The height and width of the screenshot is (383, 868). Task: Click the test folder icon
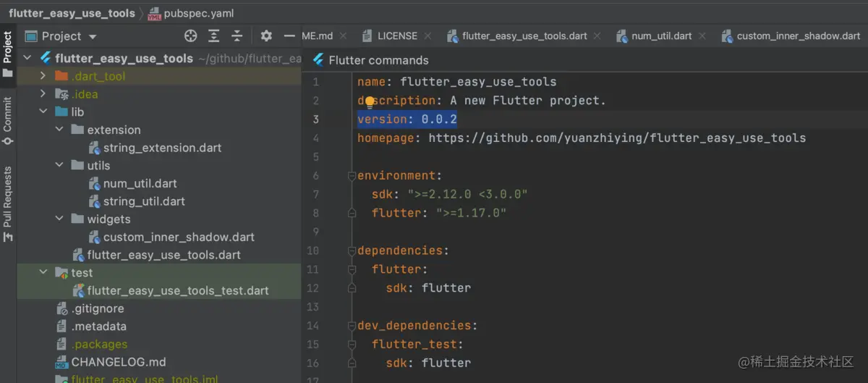point(61,273)
